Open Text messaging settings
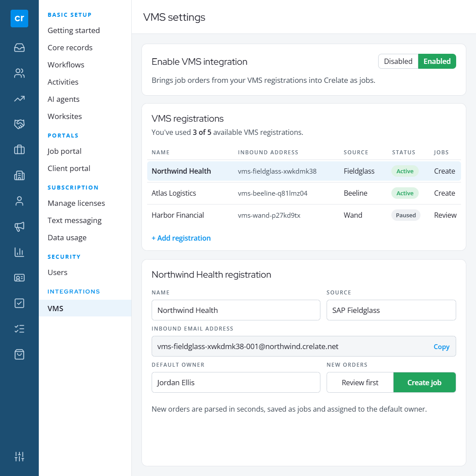The image size is (476, 476). coord(74,220)
